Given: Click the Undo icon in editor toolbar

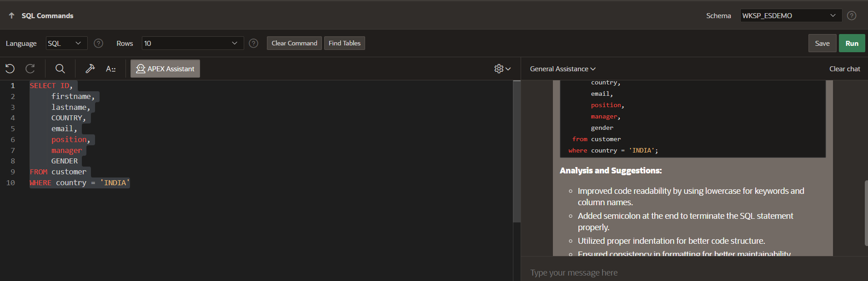Looking at the screenshot, I should (x=10, y=69).
